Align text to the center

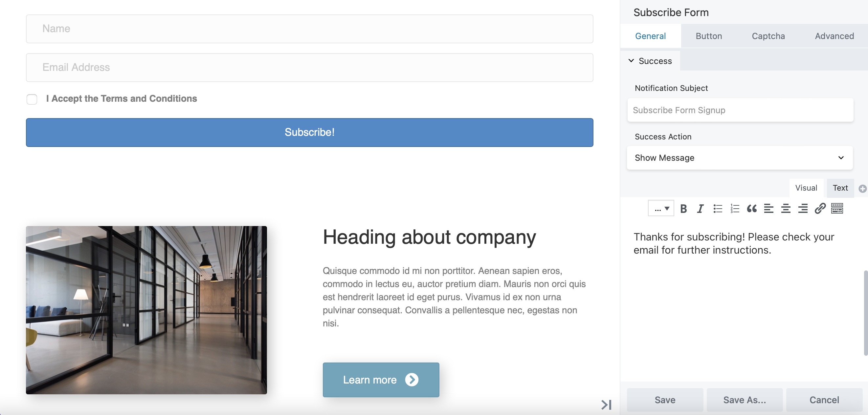786,208
